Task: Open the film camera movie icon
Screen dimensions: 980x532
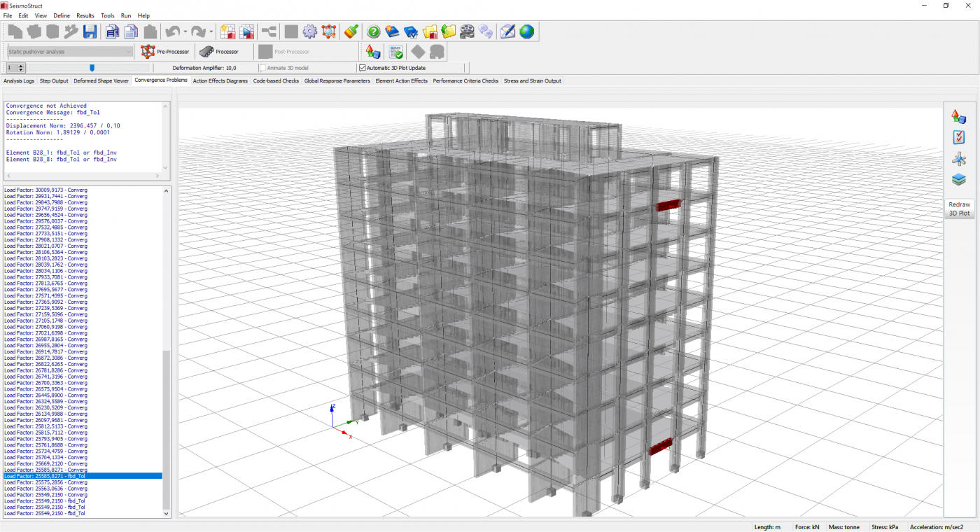Action: click(x=467, y=31)
